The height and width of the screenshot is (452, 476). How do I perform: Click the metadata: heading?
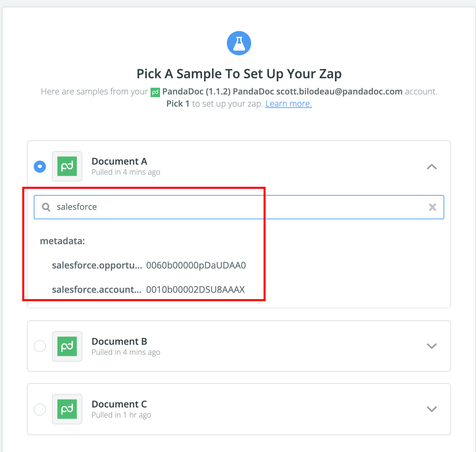tap(62, 241)
